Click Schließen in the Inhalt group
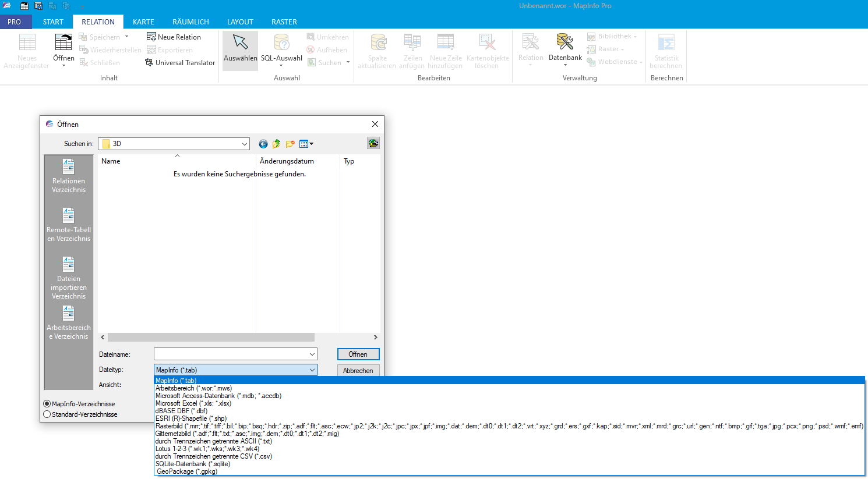The image size is (868, 479). pyautogui.click(x=100, y=62)
